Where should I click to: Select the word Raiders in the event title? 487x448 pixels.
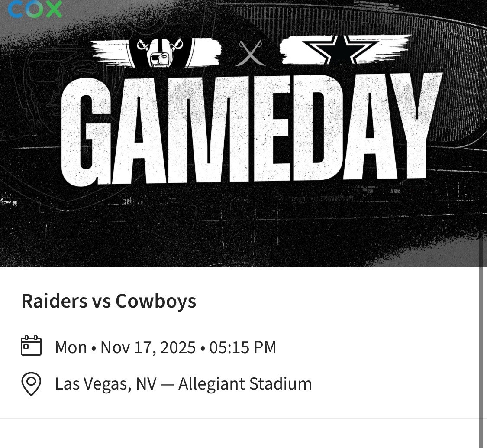[54, 301]
